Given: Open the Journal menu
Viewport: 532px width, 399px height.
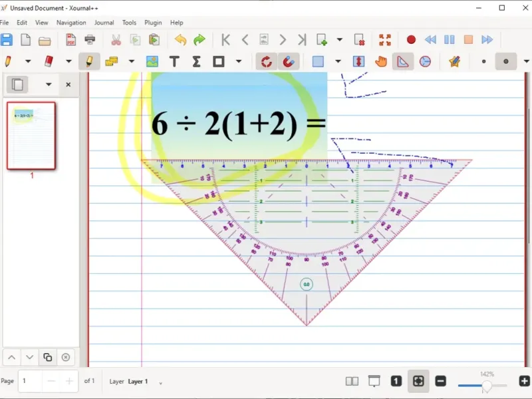Looking at the screenshot, I should [x=104, y=23].
